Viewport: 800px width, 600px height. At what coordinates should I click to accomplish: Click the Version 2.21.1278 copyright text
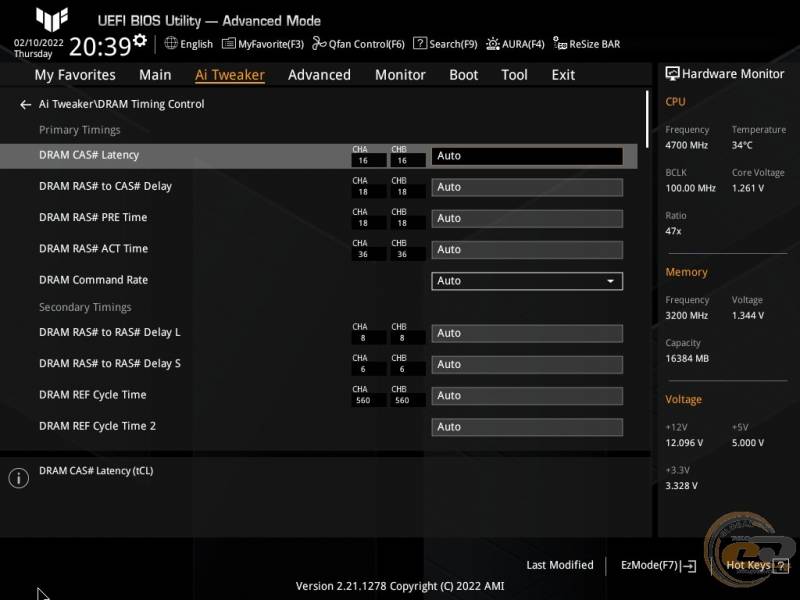coord(399,586)
